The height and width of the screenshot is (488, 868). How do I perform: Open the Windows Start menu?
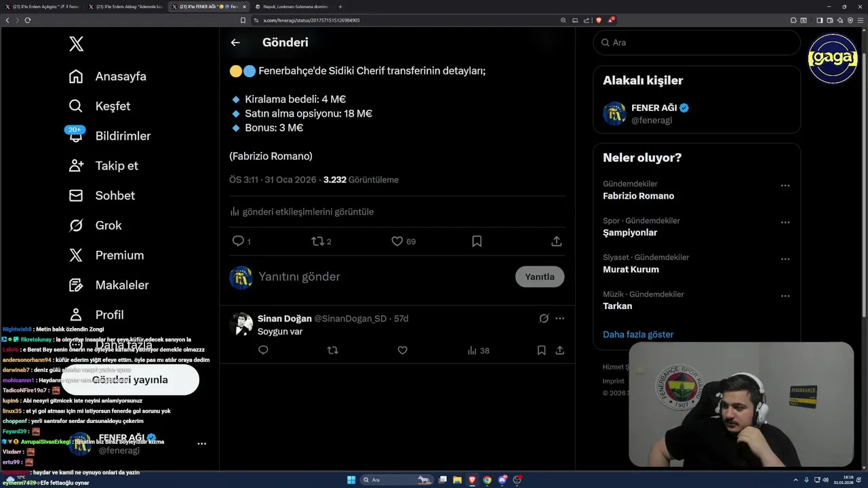pyautogui.click(x=351, y=480)
